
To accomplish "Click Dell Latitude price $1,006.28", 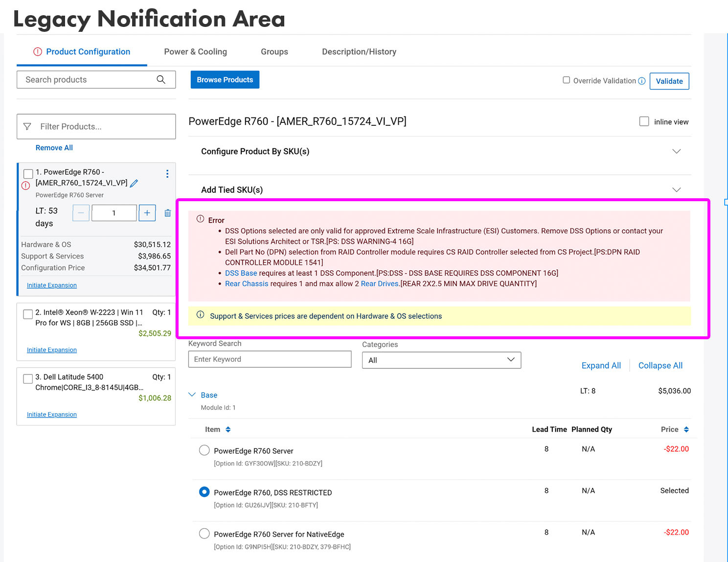I will pyautogui.click(x=155, y=398).
